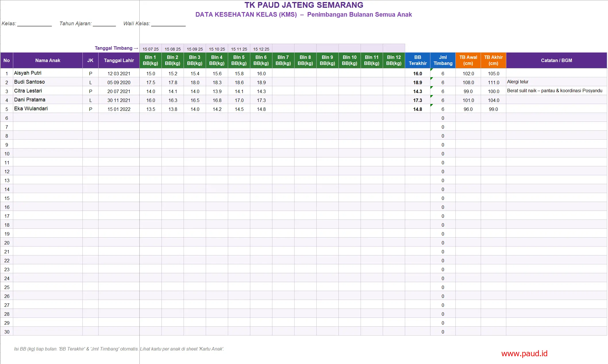
Task: Click the empty Nama Anak cell in row 6
Action: (48, 118)
